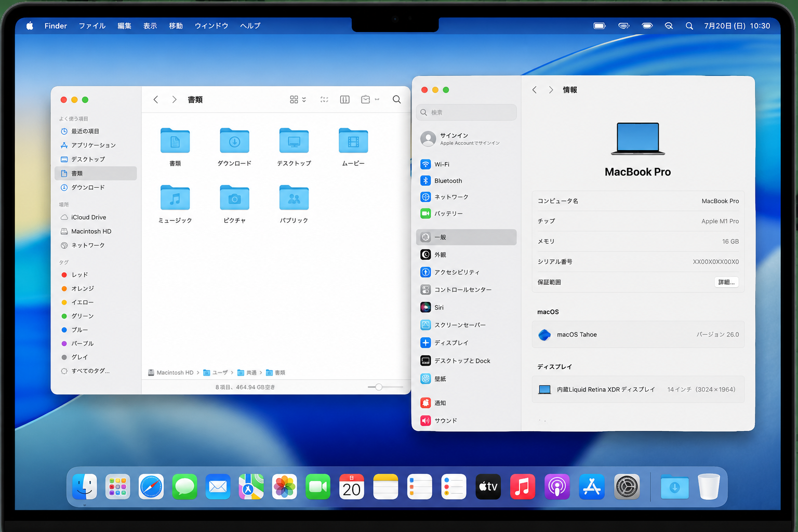Open Calendar showing 20 in the Dock

[352, 487]
